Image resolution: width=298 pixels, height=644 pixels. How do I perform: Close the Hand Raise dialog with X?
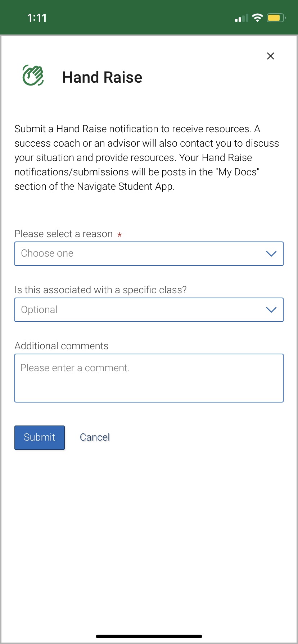pos(270,56)
